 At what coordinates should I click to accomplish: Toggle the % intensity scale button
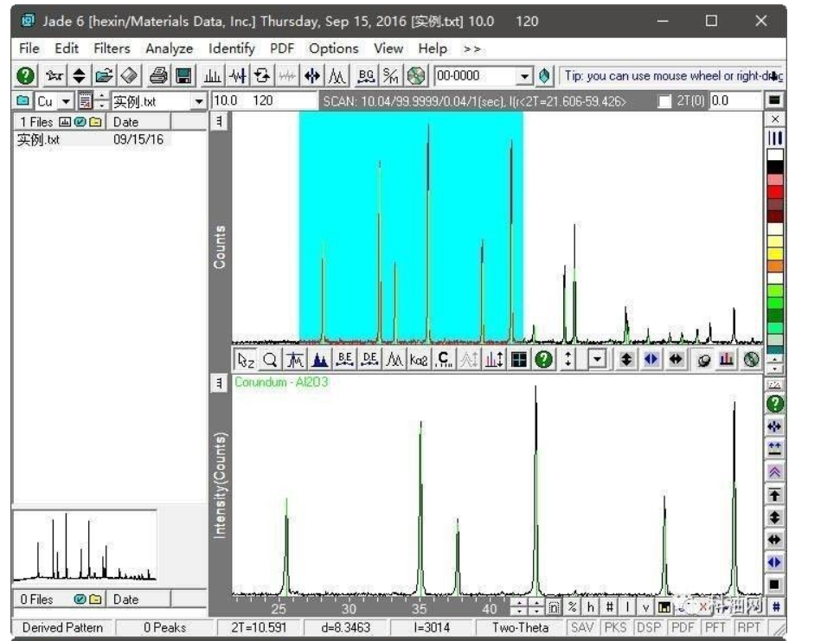click(x=572, y=607)
